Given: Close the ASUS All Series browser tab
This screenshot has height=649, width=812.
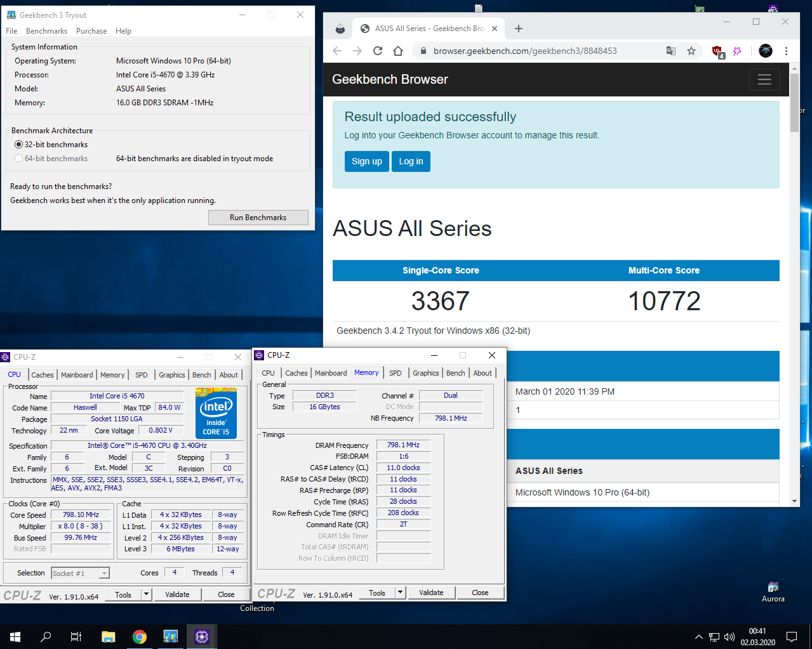Looking at the screenshot, I should pos(495,29).
